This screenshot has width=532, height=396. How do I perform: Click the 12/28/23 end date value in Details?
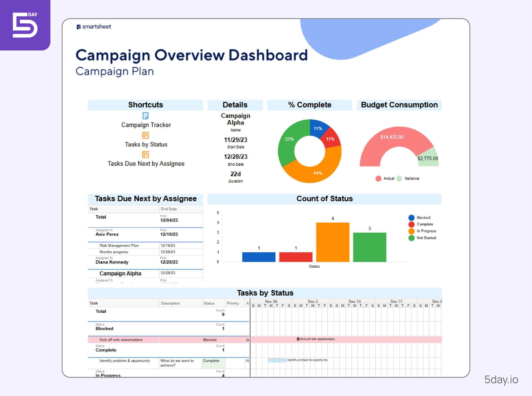point(235,157)
